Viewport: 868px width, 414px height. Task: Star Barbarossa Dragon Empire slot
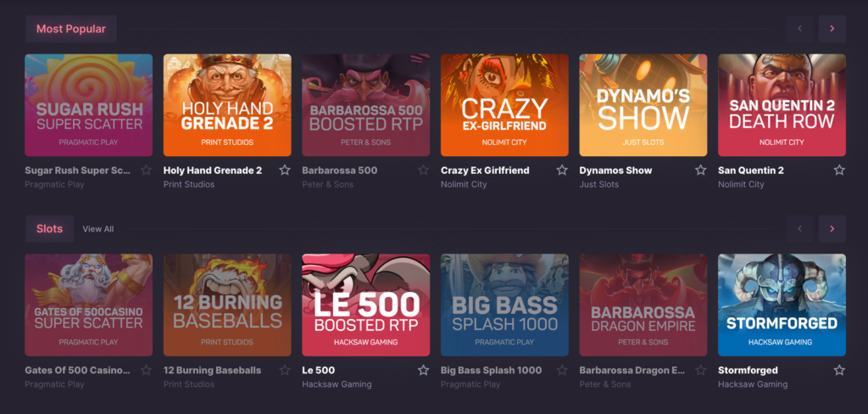[700, 371]
